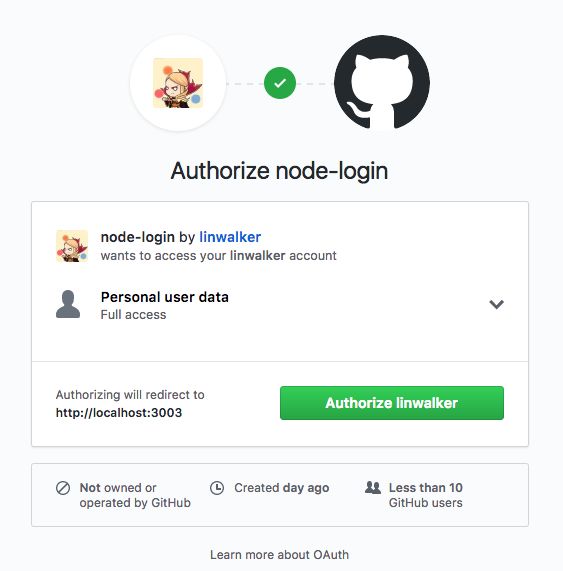Image resolution: width=563 pixels, height=571 pixels.
Task: Click Not owned or operated by GitHub text
Action: pyautogui.click(x=135, y=495)
